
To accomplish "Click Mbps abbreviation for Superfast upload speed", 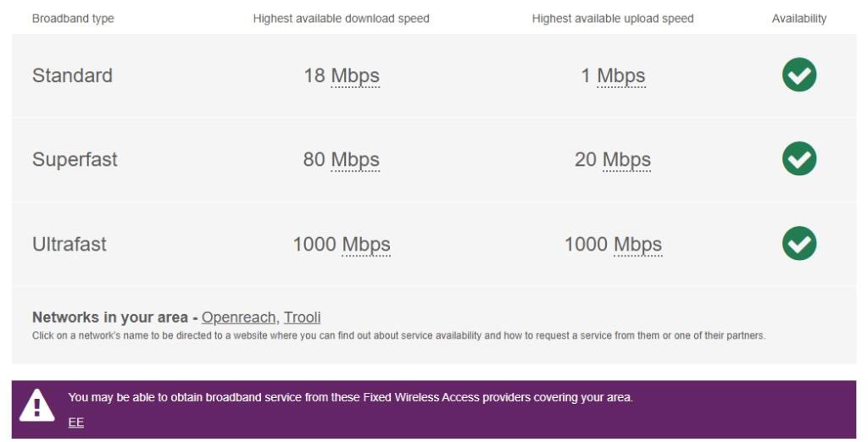I will [x=626, y=160].
